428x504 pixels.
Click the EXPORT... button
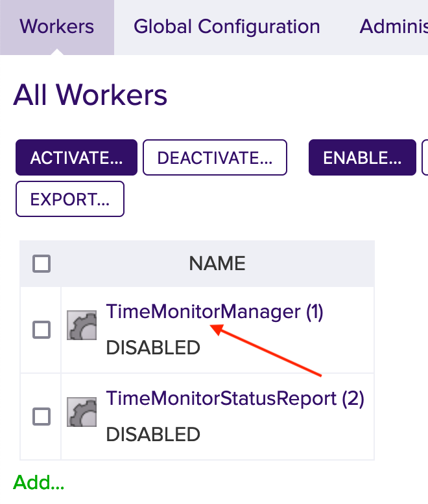click(x=70, y=199)
